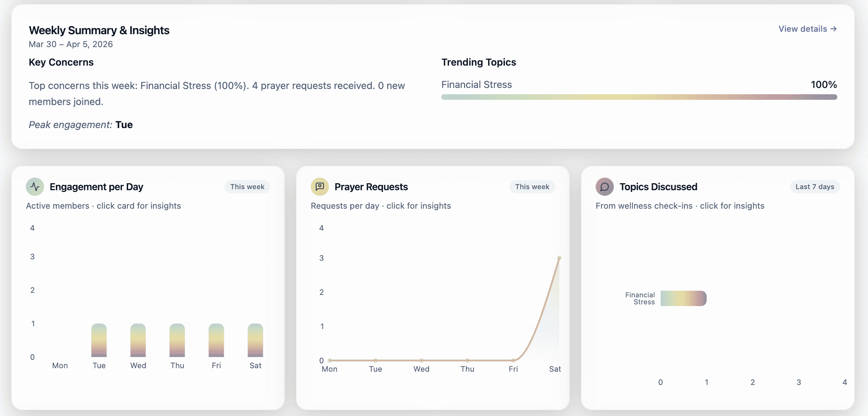
Task: Open the View details link
Action: (802, 29)
